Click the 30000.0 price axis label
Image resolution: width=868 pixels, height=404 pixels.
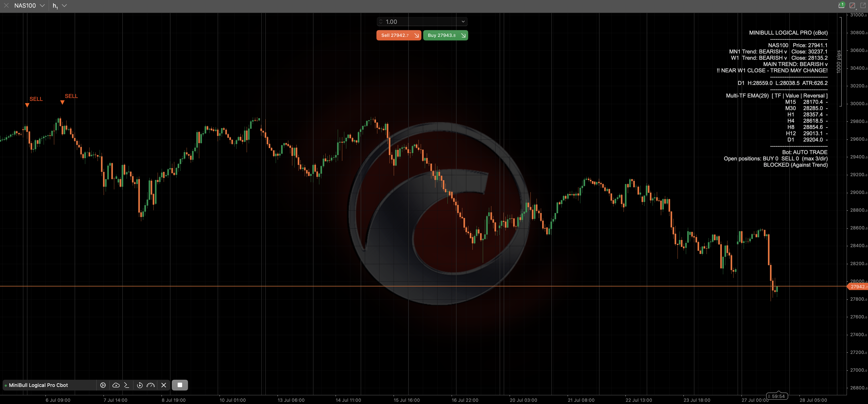[x=858, y=103]
